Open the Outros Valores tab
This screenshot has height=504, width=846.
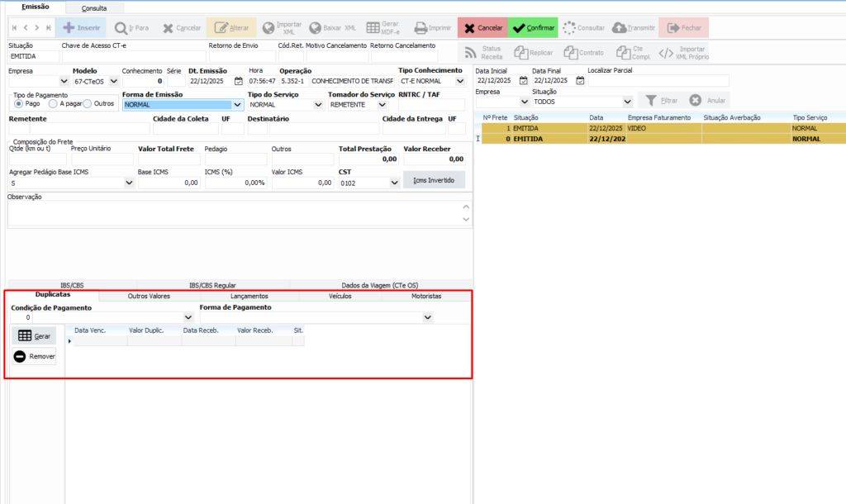pos(149,296)
